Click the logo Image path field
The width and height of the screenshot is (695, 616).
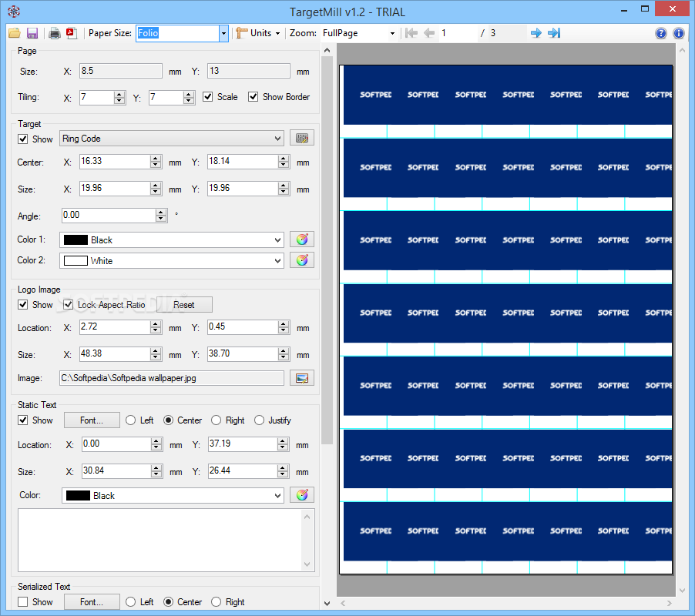click(x=172, y=378)
